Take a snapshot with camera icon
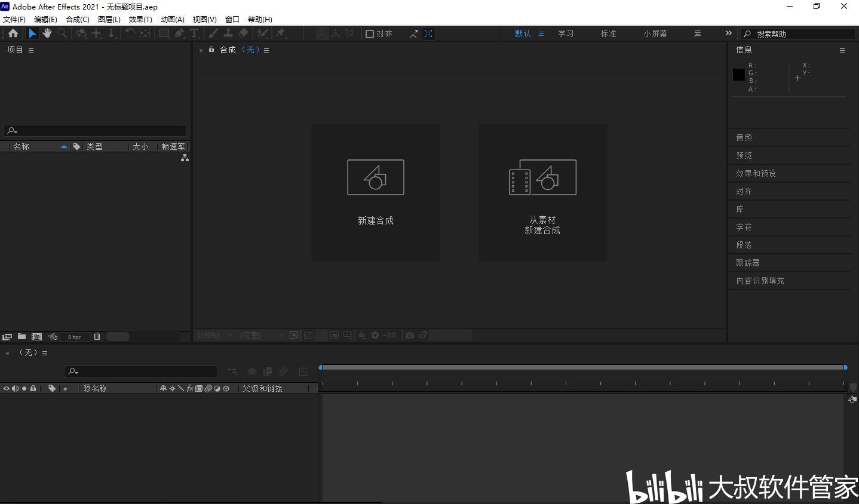 point(409,335)
